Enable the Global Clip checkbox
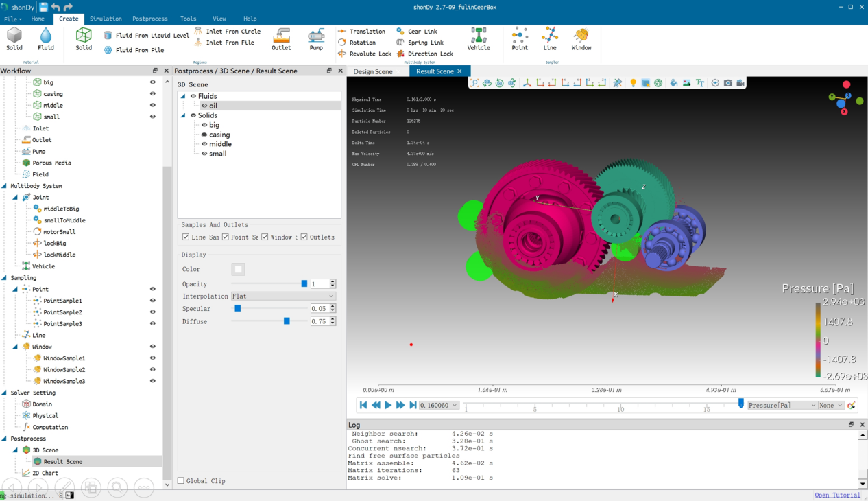This screenshot has height=501, width=868. click(x=181, y=481)
